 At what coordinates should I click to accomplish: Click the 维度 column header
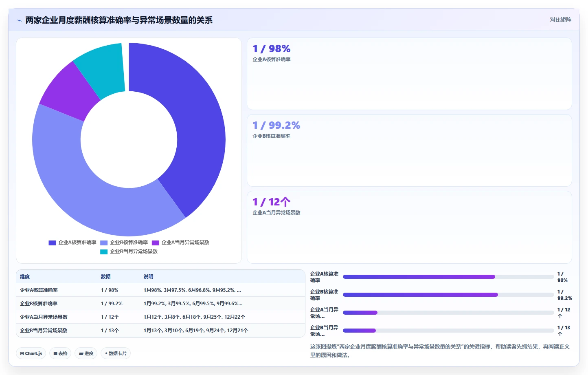[25, 277]
